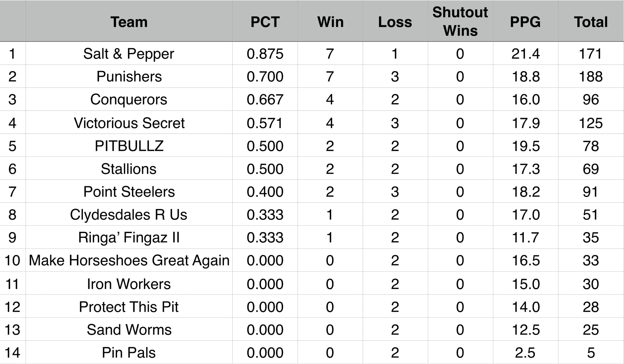The width and height of the screenshot is (624, 364).
Task: Select the PITBULLZ team cell
Action: coord(129,146)
